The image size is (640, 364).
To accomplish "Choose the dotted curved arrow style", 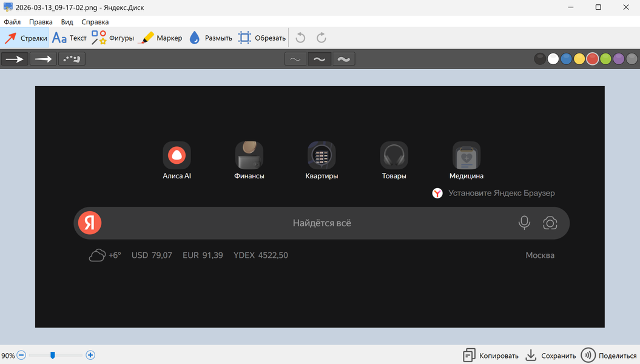I will tap(72, 59).
